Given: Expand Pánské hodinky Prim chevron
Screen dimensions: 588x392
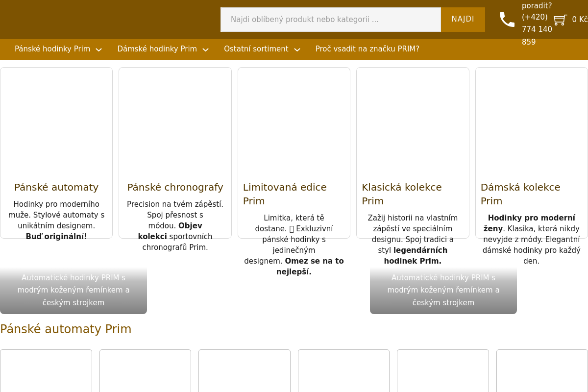Looking at the screenshot, I should (98, 49).
